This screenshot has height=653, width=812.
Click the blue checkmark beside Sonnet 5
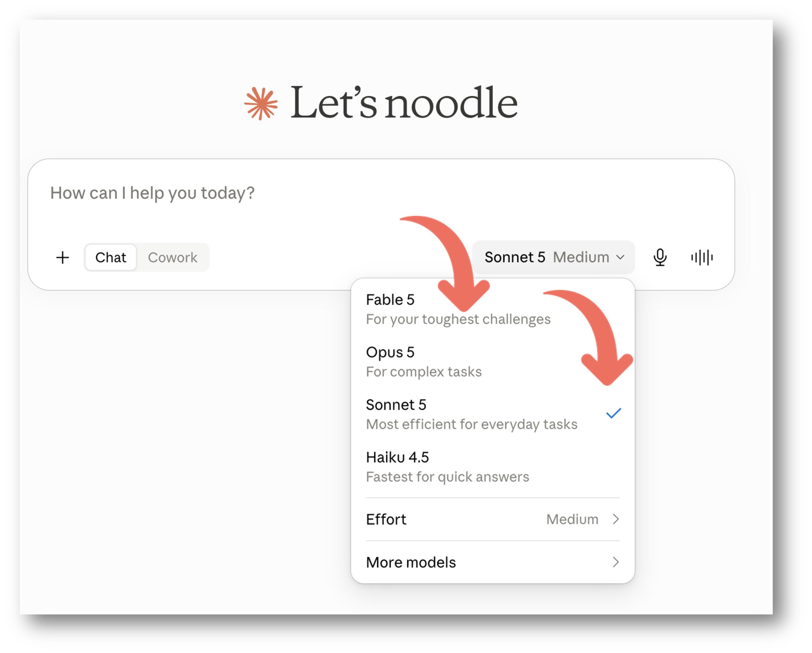tap(613, 414)
